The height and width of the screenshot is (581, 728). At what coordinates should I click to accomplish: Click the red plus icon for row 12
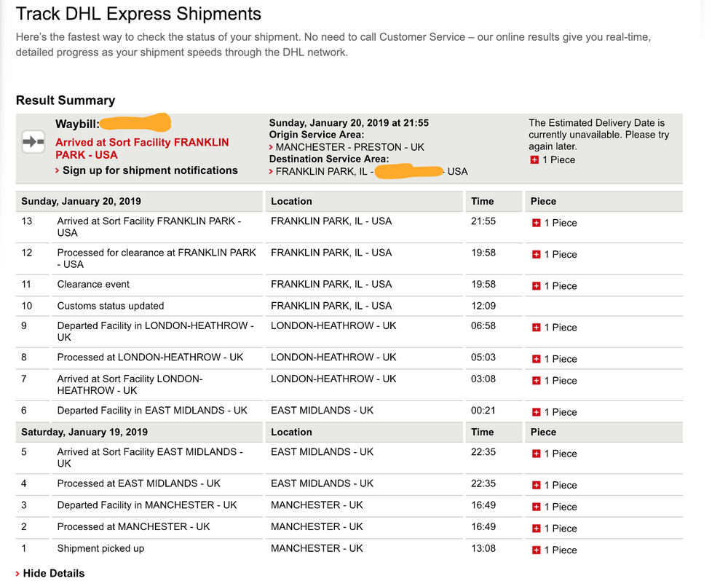coord(537,254)
